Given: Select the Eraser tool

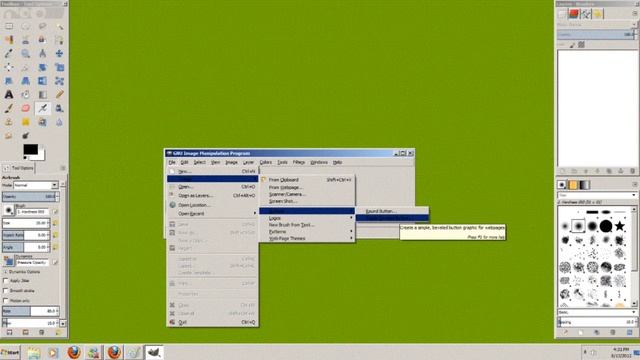Looking at the screenshot, I should [x=25, y=108].
